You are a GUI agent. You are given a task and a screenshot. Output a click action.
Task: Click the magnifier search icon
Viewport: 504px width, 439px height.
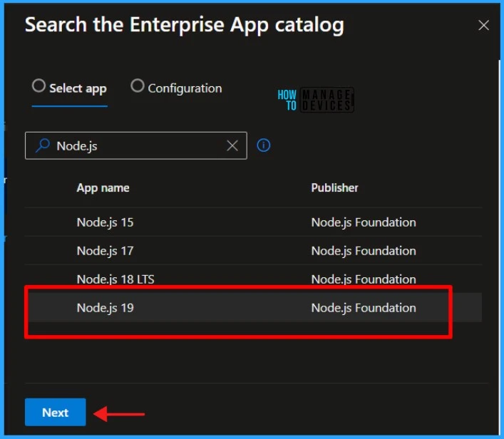[43, 145]
